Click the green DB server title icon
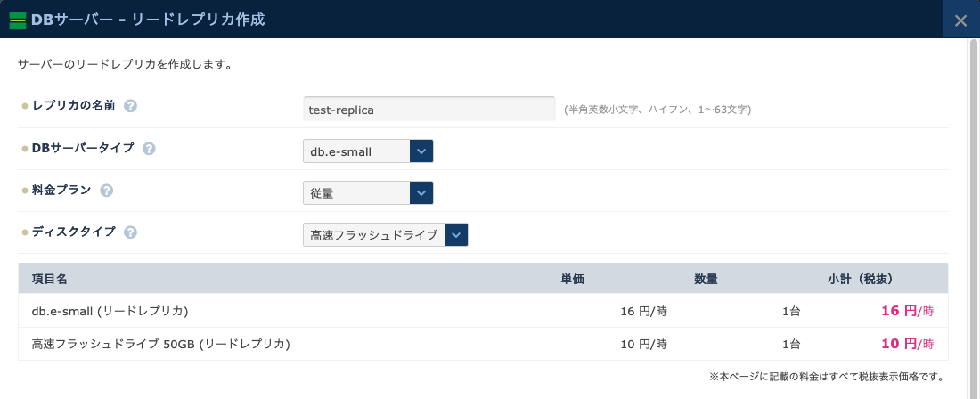 [17, 20]
